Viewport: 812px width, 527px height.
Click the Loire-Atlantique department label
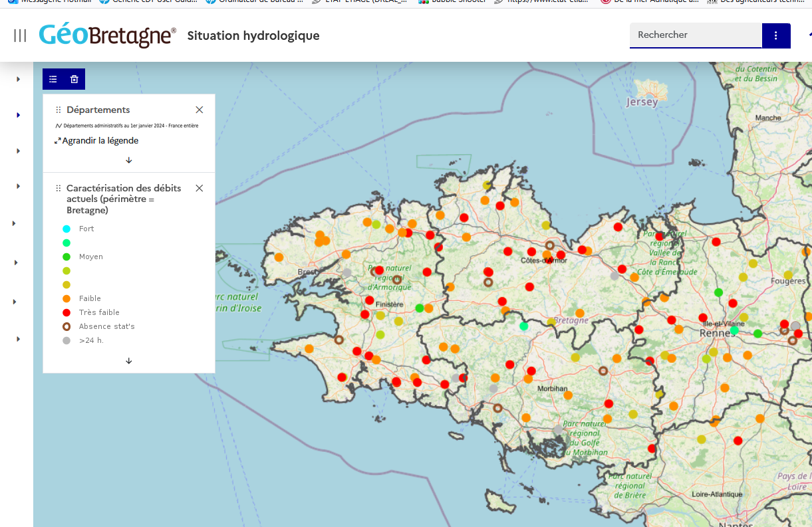coord(717,494)
